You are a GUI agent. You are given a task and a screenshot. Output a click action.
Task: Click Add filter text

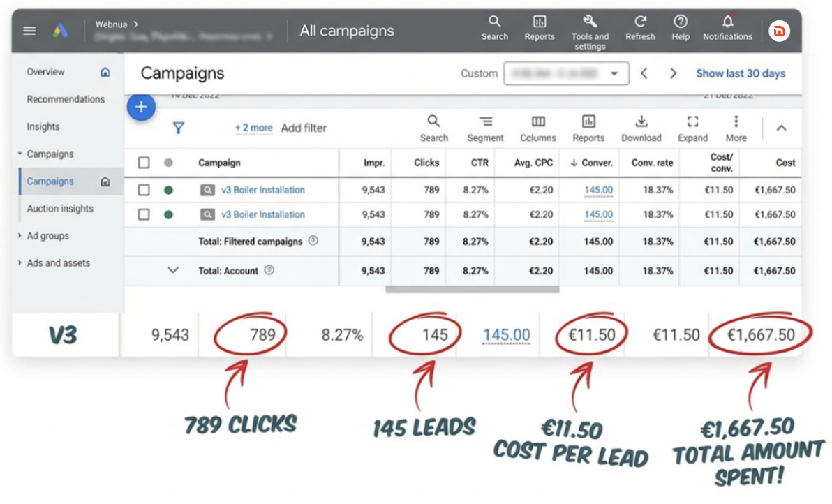304,128
